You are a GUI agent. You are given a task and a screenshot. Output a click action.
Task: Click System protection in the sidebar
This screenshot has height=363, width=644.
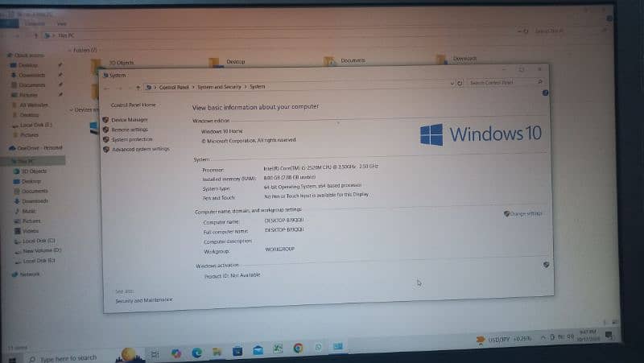coord(132,139)
